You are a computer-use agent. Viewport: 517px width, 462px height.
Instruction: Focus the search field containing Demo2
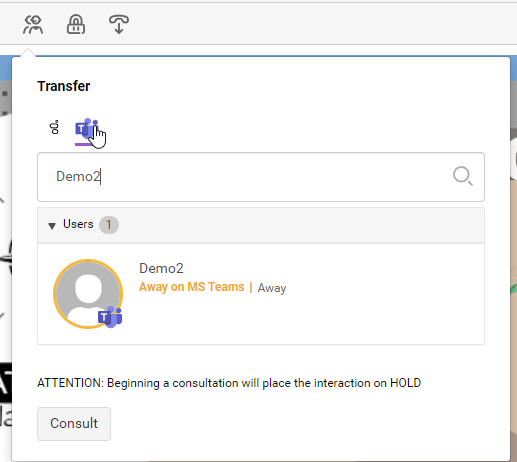261,177
